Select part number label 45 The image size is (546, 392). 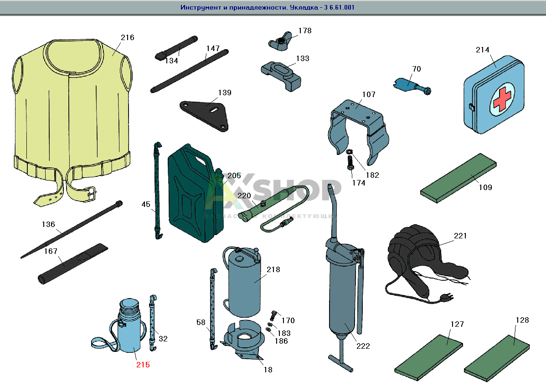point(146,205)
